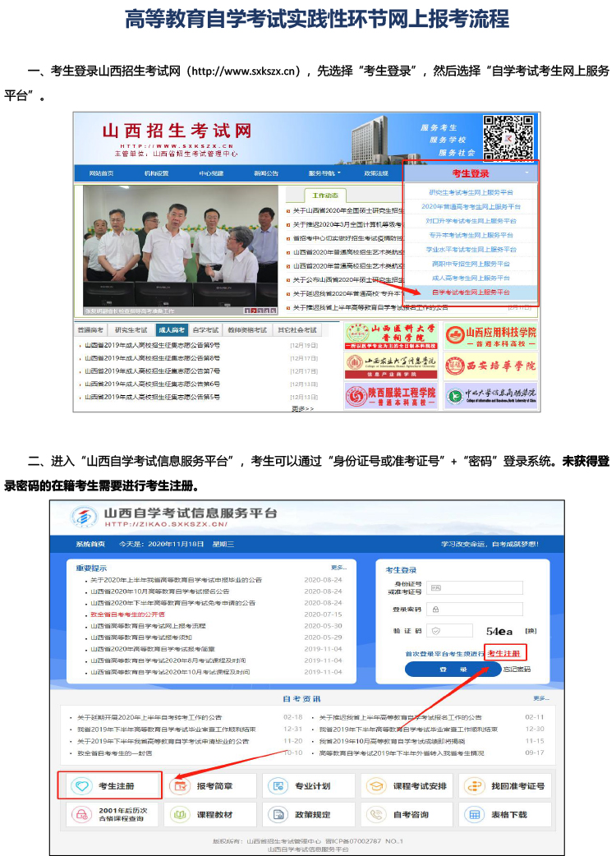Click the 西安培华学院 banner
Image resolution: width=616 pixels, height=856 pixels.
[490, 366]
